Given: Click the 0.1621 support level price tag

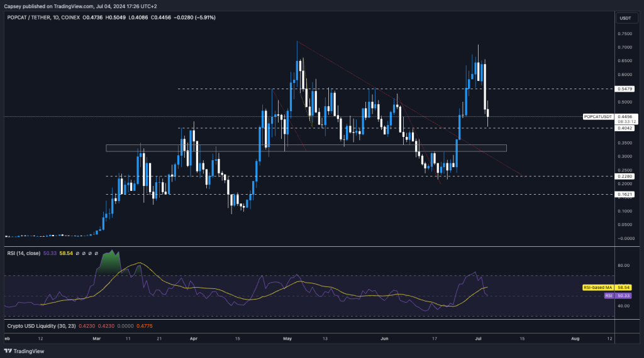Looking at the screenshot, I should [626, 195].
